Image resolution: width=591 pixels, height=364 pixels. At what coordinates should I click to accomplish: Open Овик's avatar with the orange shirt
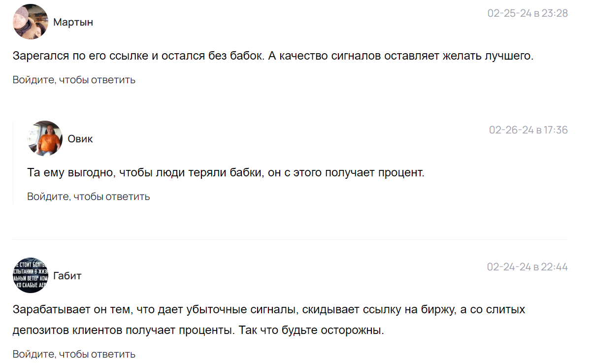45,138
